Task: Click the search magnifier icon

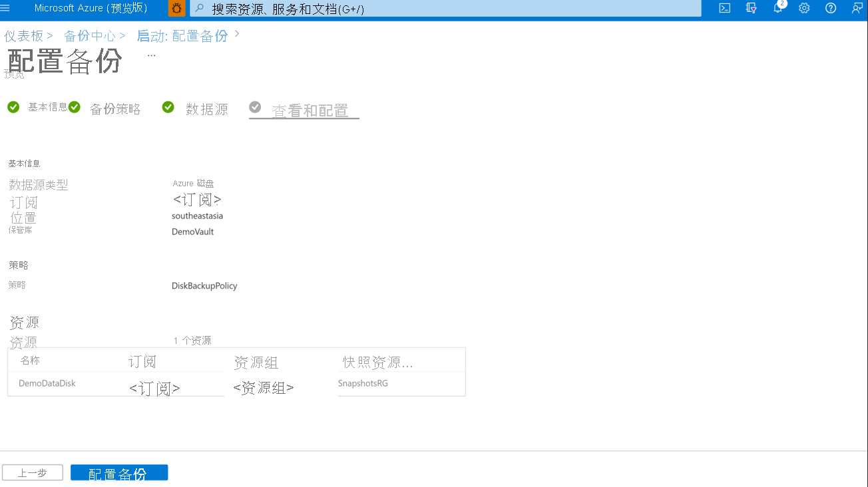Action: point(199,9)
